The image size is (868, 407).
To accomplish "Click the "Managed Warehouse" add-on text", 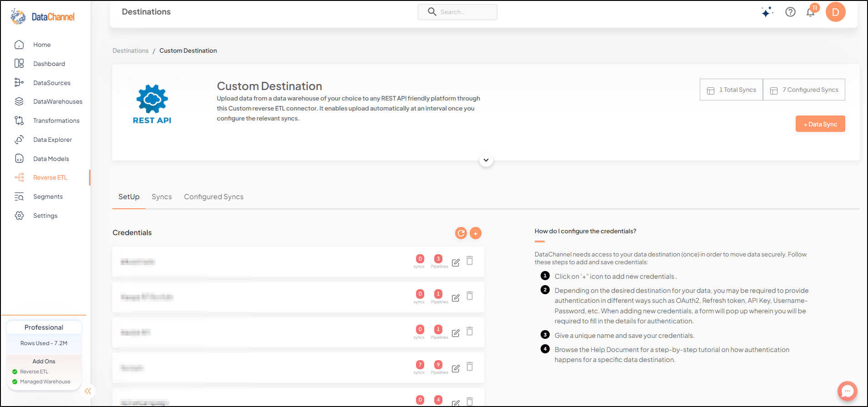I will click(45, 382).
